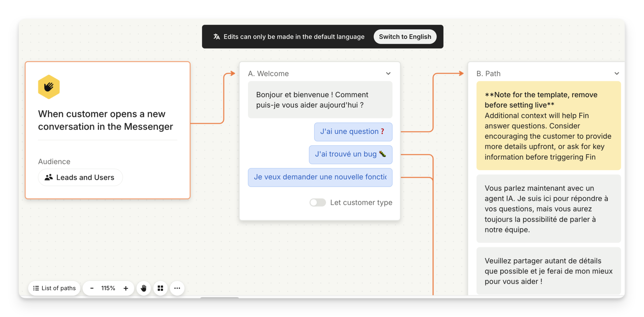
Task: Click the yellow template note block
Action: point(548,126)
